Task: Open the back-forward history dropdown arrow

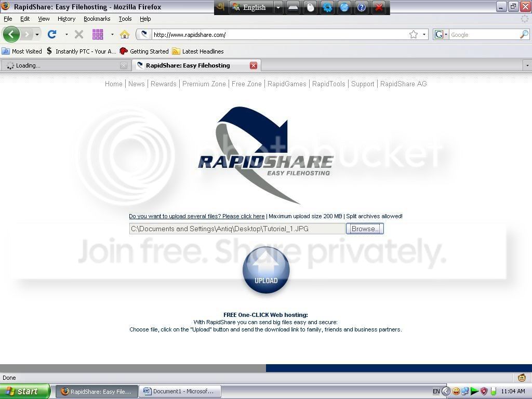Action: click(x=37, y=34)
